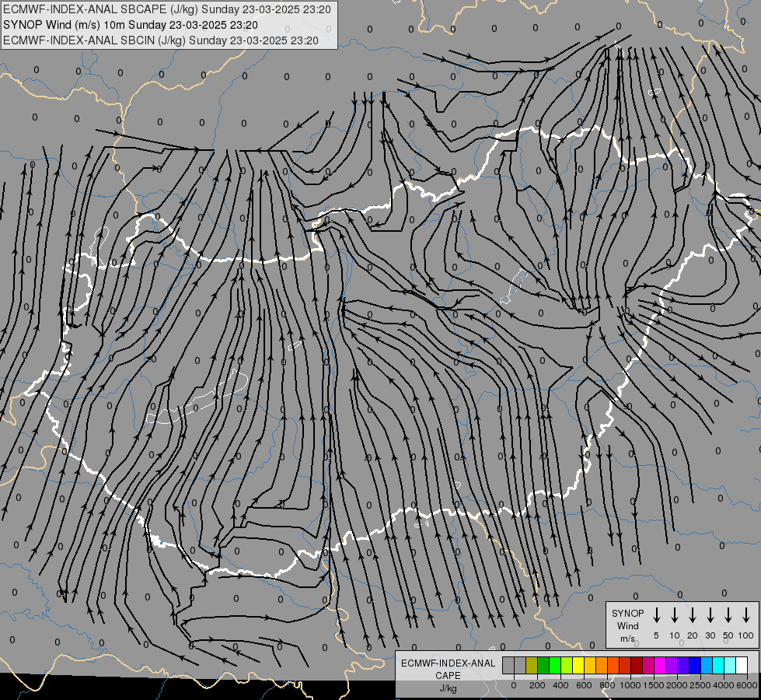The image size is (761, 700).
Task: Click the SBCAPE title line in header
Action: coord(167,9)
